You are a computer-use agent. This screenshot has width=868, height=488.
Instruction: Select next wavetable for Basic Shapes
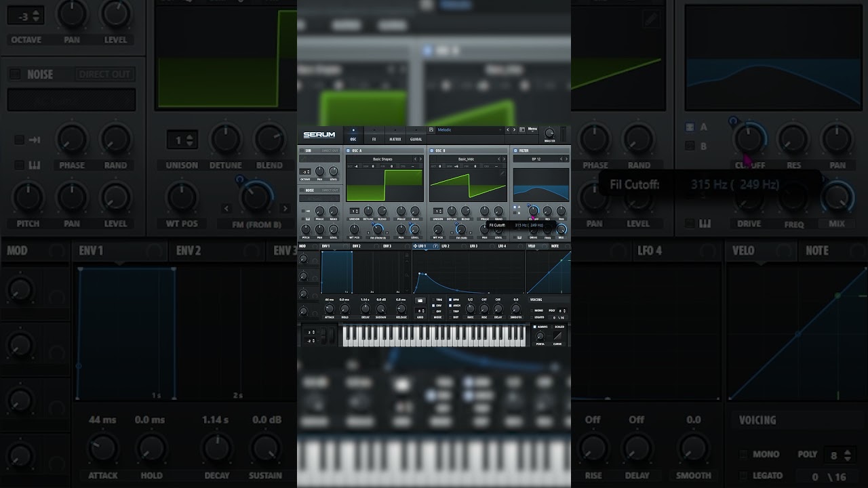[420, 159]
